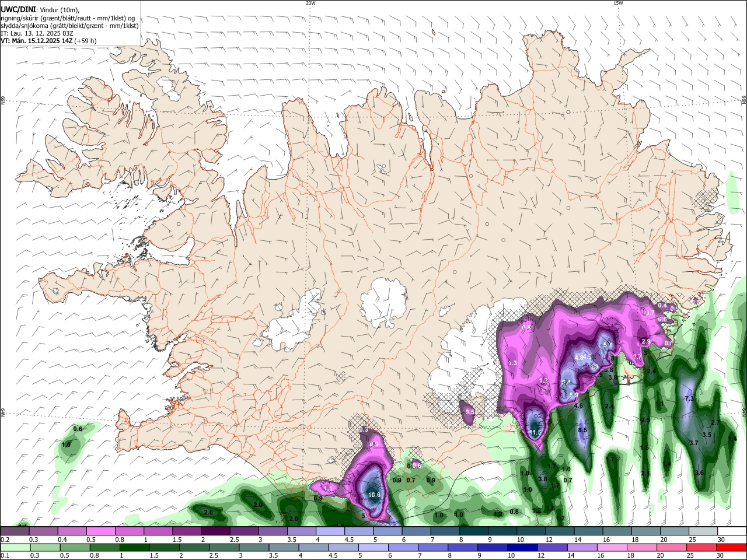The height and width of the screenshot is (560, 747).
Task: Click the 'slydda/snjókoma' legend description line
Action: (69, 26)
